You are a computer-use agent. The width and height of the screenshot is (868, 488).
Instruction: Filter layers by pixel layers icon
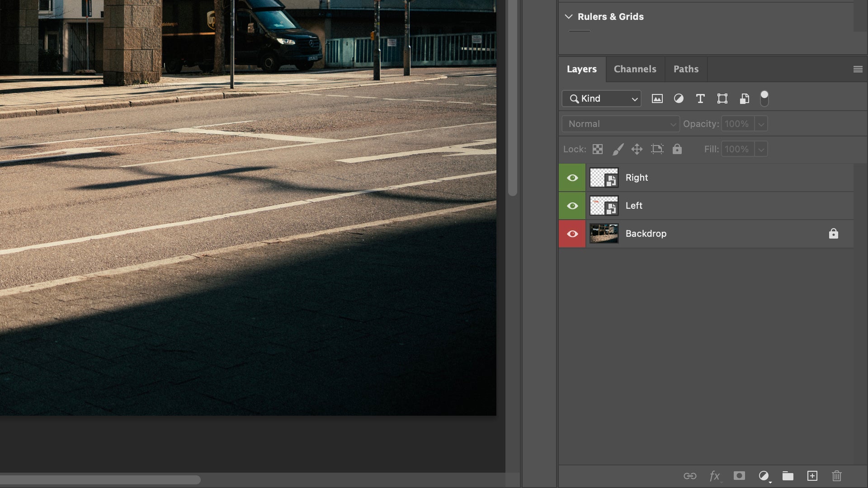pyautogui.click(x=657, y=99)
